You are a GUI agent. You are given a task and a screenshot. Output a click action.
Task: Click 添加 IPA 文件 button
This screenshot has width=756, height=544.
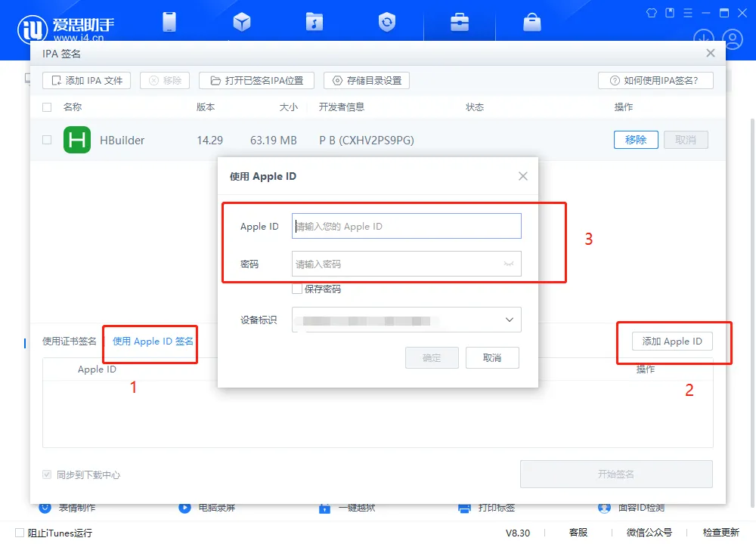(86, 81)
